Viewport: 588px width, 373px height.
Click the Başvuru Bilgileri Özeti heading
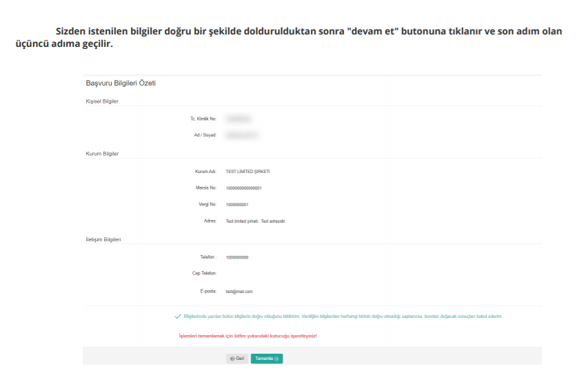click(x=121, y=83)
